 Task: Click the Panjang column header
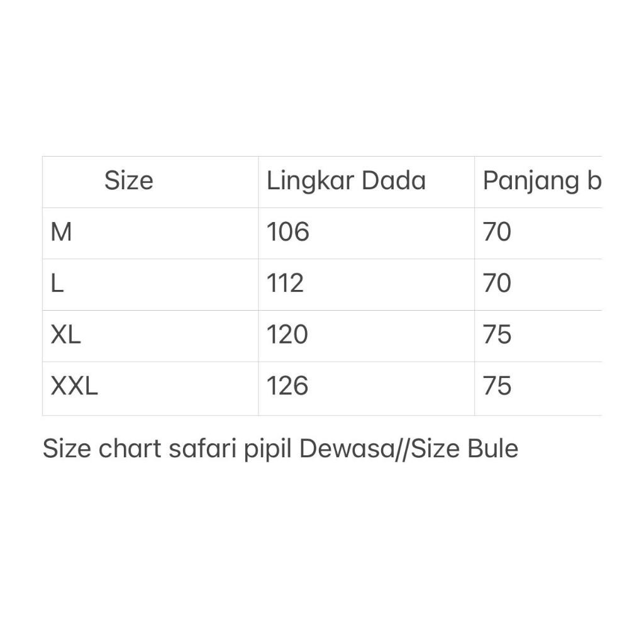pos(541,181)
